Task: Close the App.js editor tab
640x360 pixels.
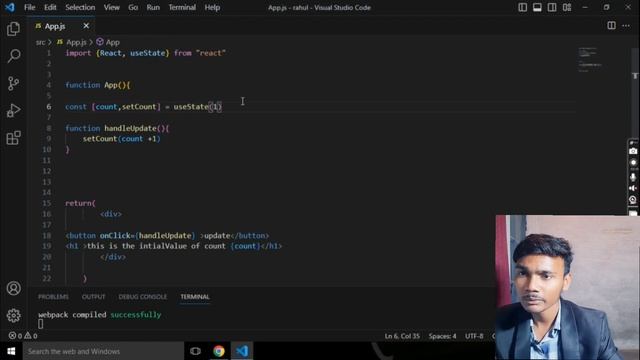Action: (86, 26)
